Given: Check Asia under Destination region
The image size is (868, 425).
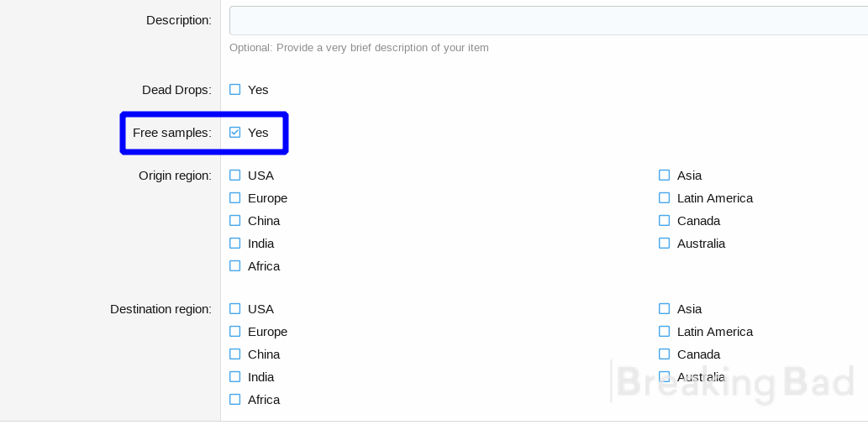Looking at the screenshot, I should (665, 309).
